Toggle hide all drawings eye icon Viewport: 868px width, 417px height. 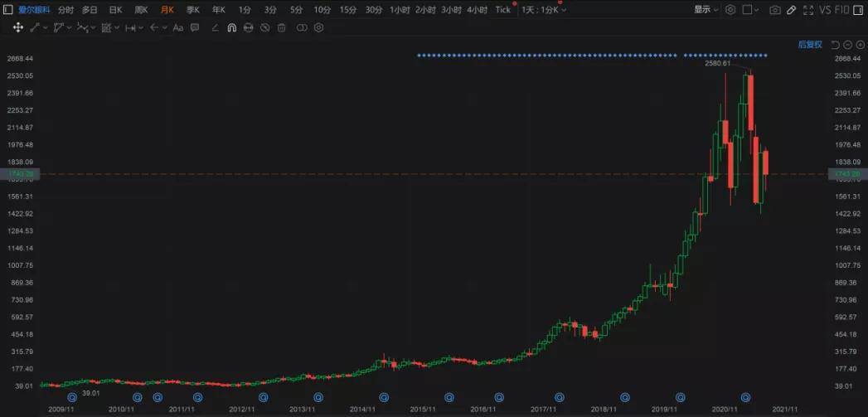coord(264,27)
